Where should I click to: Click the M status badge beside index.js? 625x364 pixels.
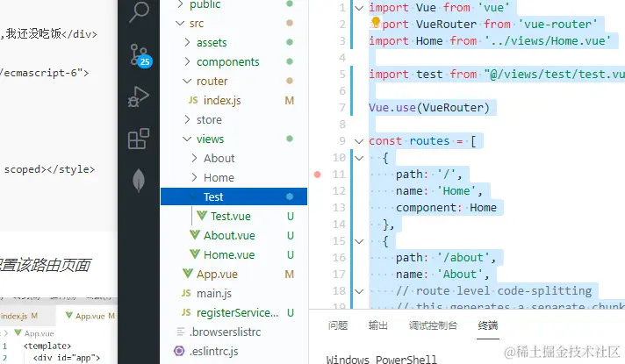pos(290,100)
